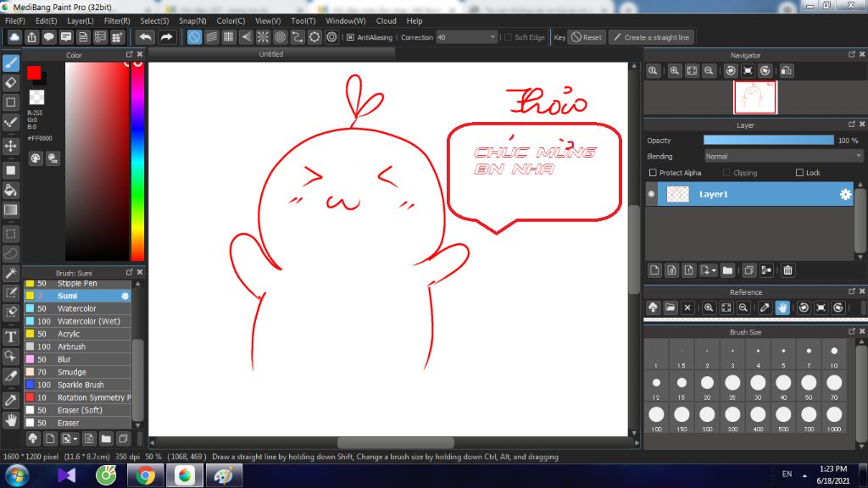Open reference image folder icon
Image resolution: width=868 pixels, height=488 pixels.
pyautogui.click(x=670, y=308)
